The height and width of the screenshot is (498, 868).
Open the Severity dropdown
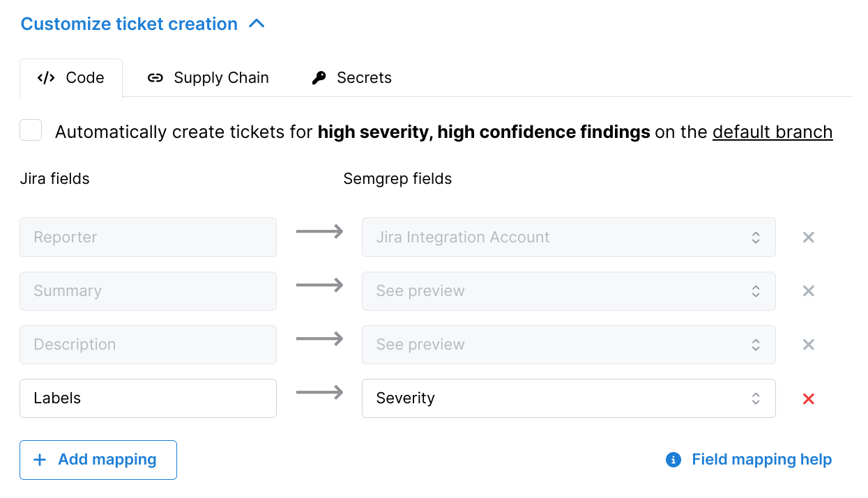point(755,398)
